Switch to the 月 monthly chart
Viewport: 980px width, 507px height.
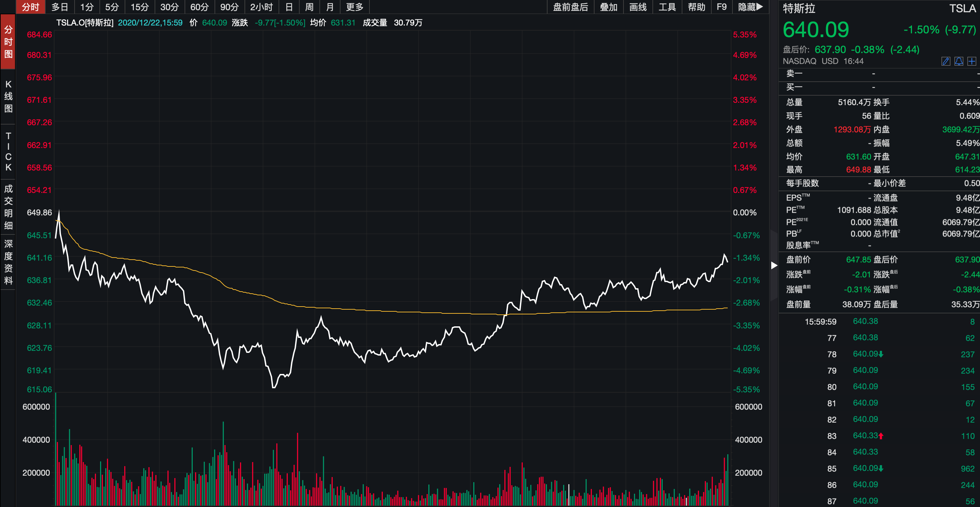[330, 7]
